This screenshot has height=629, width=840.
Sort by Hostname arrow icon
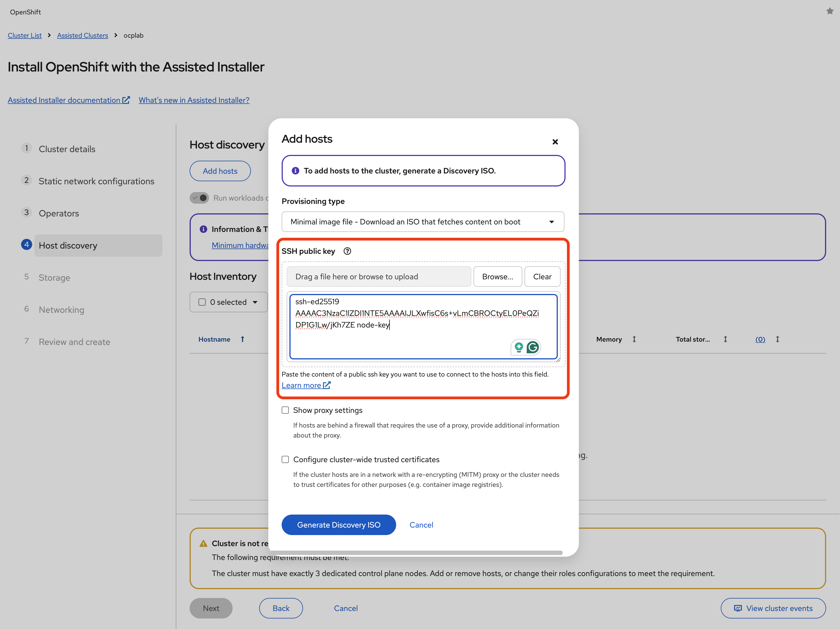[x=243, y=339]
